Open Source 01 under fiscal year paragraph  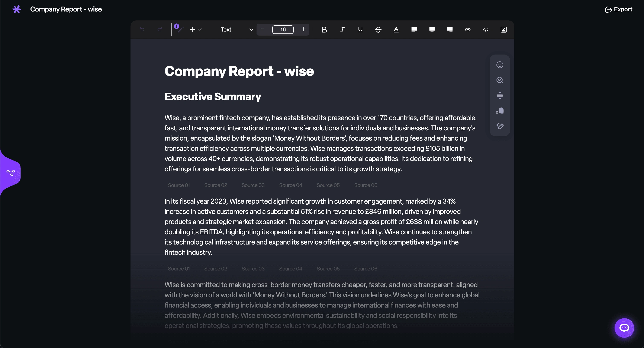(x=179, y=269)
